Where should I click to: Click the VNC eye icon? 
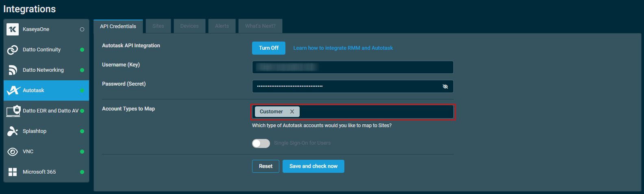click(x=13, y=152)
